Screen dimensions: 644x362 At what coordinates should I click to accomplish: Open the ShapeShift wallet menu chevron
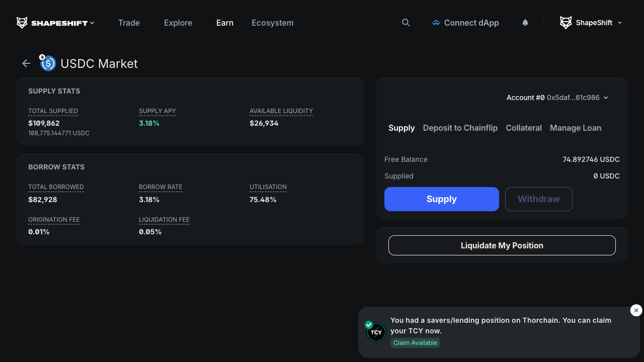620,23
